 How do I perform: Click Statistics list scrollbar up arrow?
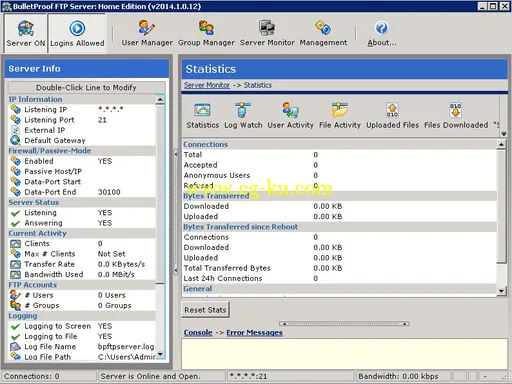501,144
